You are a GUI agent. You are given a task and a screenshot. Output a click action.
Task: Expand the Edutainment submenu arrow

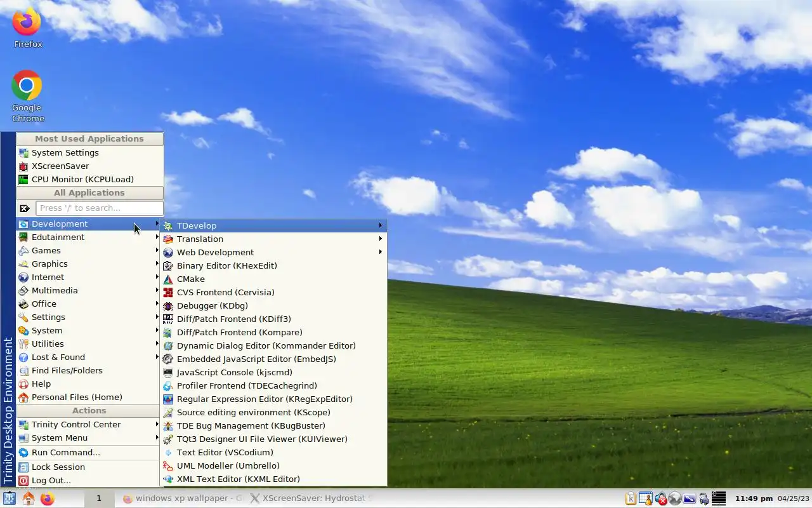pos(157,237)
